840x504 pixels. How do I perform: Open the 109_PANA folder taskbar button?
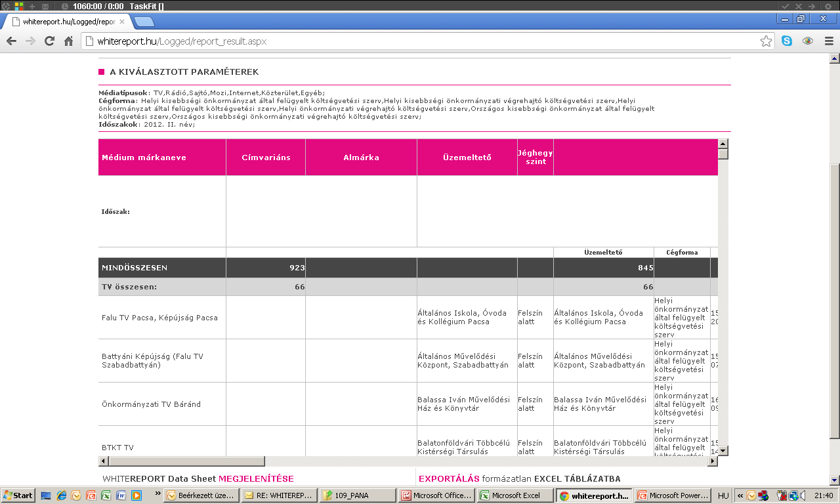pyautogui.click(x=358, y=495)
